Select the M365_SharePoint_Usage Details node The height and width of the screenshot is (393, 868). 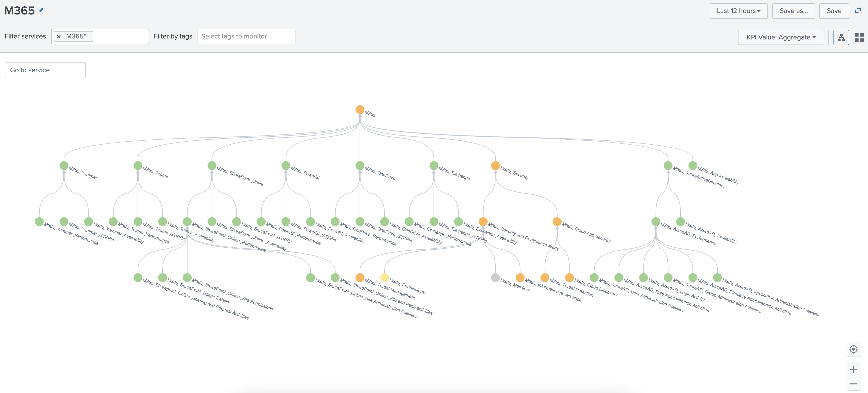163,278
